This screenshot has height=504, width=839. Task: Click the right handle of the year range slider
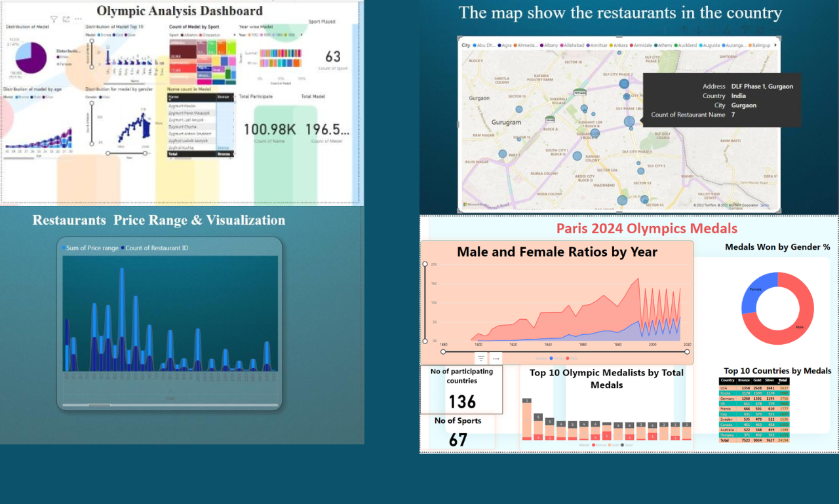(687, 351)
